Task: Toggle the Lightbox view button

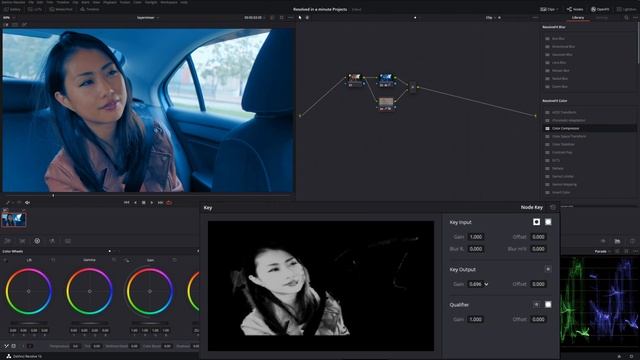Action: pos(627,9)
